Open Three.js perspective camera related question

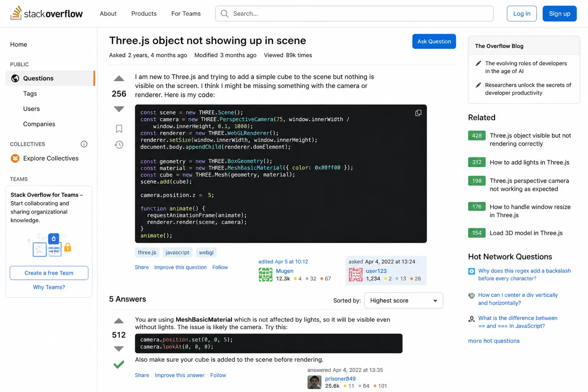pos(529,185)
